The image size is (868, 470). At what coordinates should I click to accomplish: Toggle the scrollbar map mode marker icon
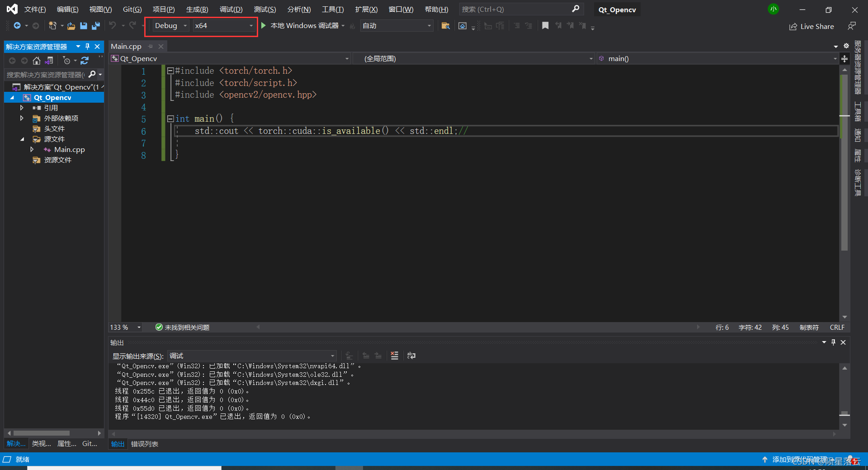pos(844,58)
